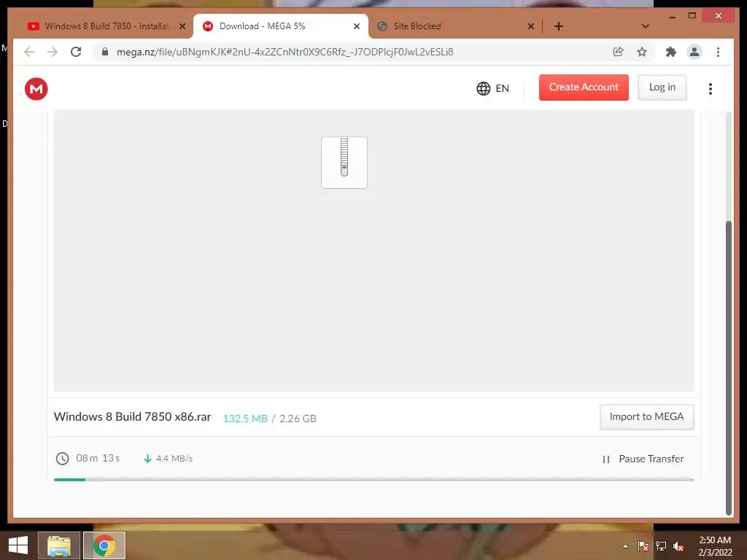
Task: Click Import to MEGA button
Action: 646,417
